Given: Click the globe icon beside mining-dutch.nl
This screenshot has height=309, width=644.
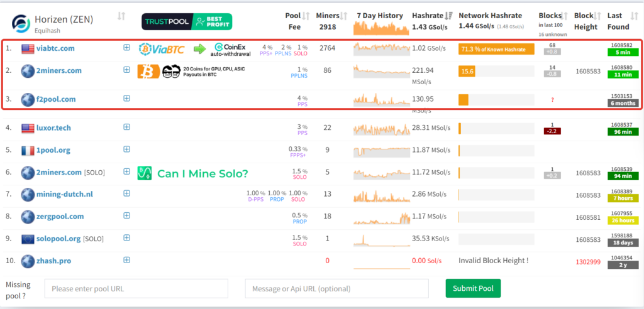Looking at the screenshot, I should point(28,195).
